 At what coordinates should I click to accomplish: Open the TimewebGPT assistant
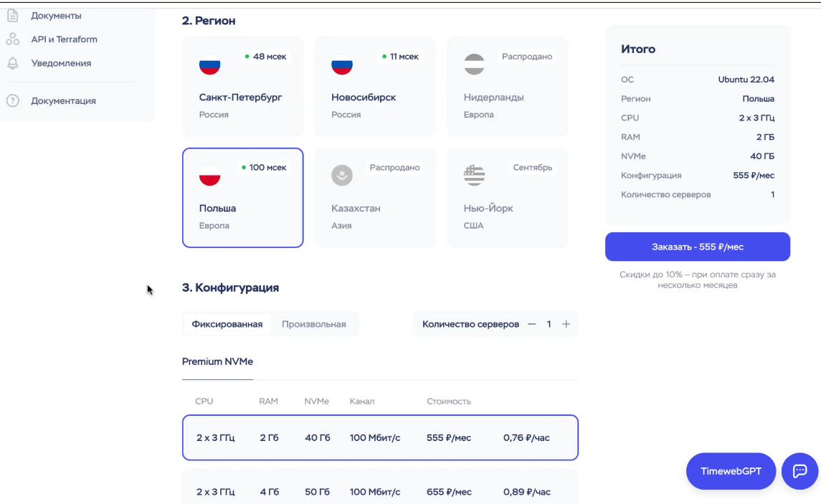[731, 471]
